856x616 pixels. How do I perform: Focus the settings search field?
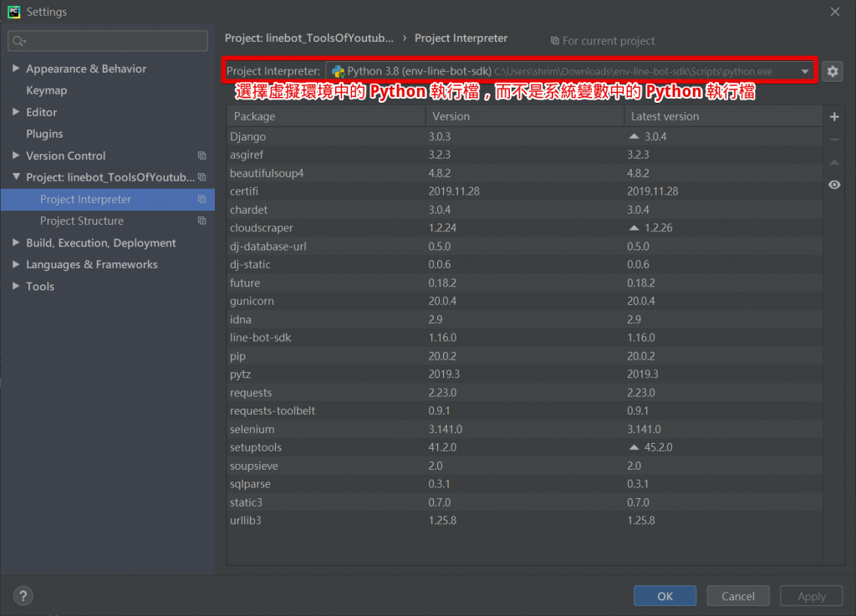[108, 41]
